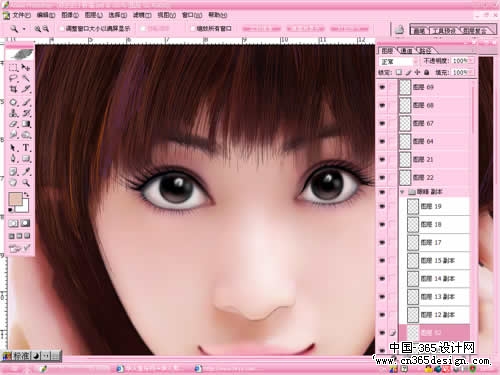Select the Eraser tool

pos(13,124)
